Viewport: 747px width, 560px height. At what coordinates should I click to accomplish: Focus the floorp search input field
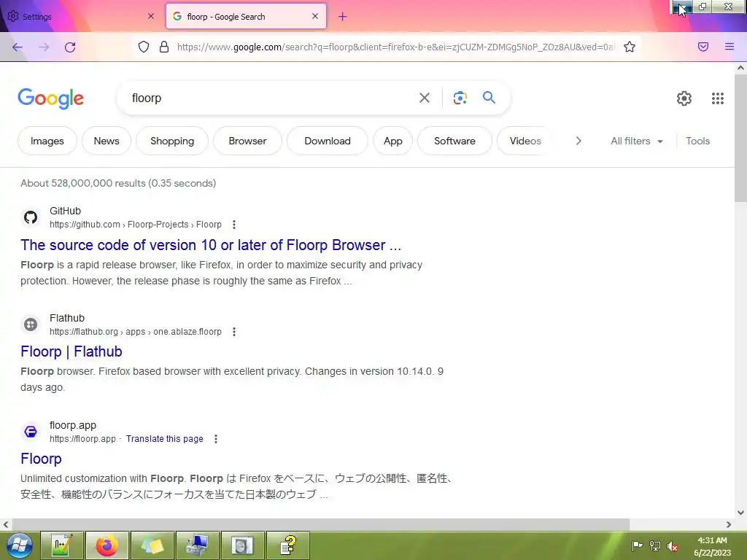point(269,98)
